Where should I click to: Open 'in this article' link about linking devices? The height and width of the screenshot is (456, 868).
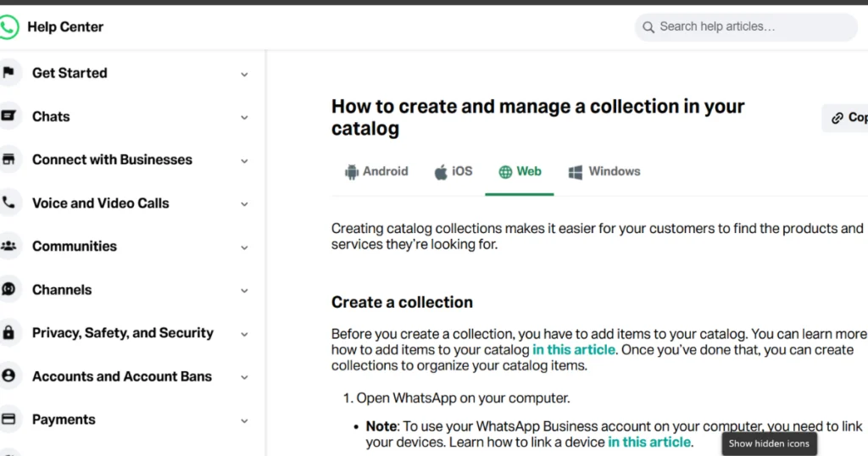point(649,442)
